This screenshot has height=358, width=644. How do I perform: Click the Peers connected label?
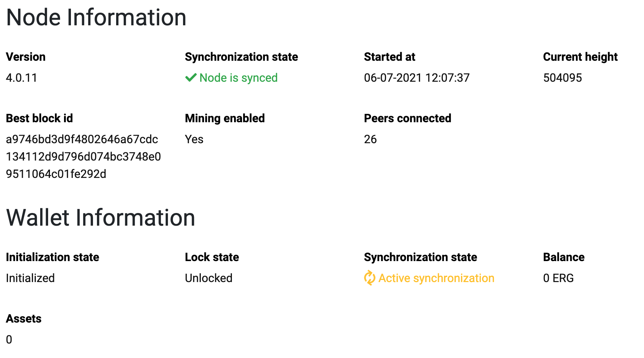(407, 118)
